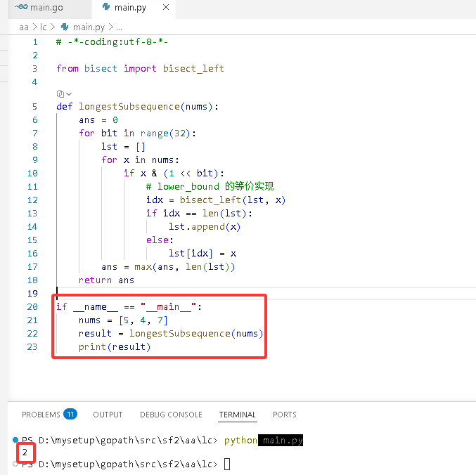This screenshot has width=476, height=475.
Task: Expand the breadcrumb ellipsis symbols list
Action: coord(119,27)
